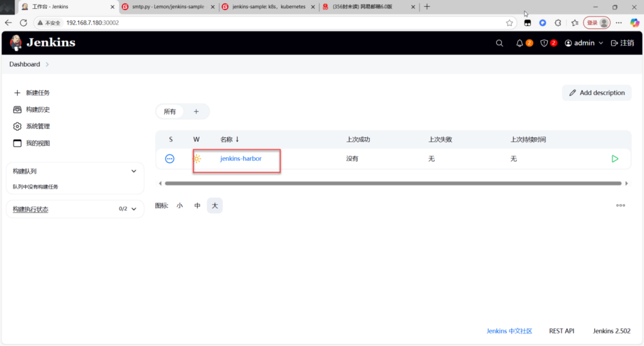Collapse the 构建队列 panel
Viewport: 644px width, 346px height.
133,171
